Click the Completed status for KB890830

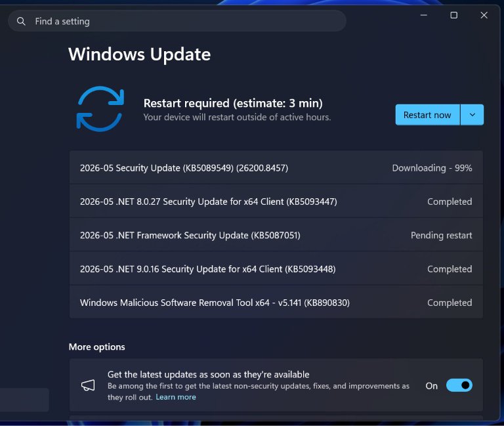(x=450, y=303)
